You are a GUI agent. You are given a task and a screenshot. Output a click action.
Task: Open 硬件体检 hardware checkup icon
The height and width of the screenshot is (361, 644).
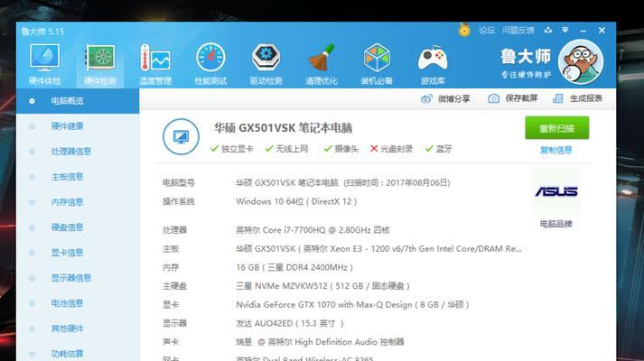pos(44,64)
